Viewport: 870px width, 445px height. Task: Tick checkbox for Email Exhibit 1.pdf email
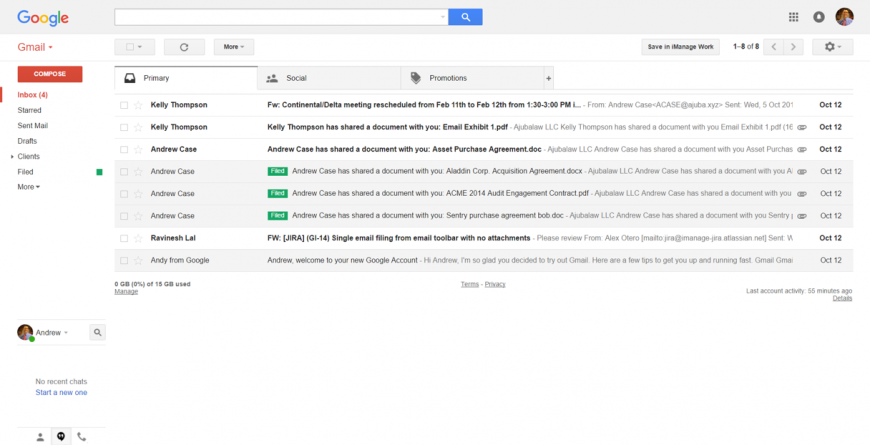tap(124, 127)
